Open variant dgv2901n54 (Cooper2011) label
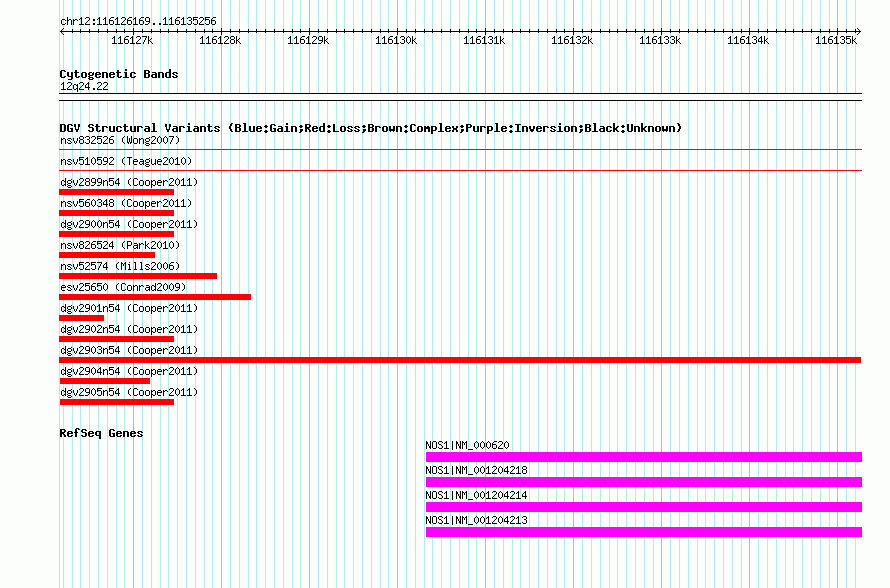This screenshot has width=890, height=588. (129, 308)
